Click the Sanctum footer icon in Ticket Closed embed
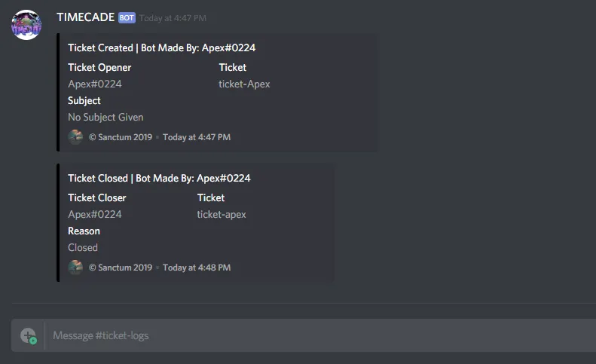 point(75,268)
